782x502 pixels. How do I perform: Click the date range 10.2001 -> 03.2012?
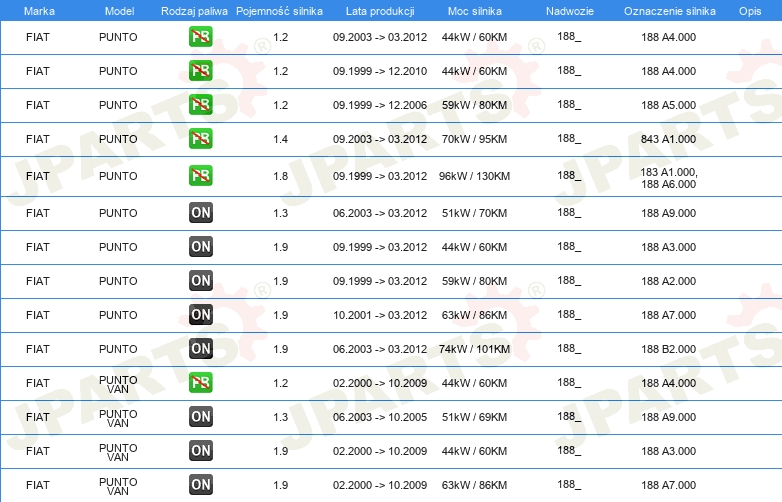380,315
